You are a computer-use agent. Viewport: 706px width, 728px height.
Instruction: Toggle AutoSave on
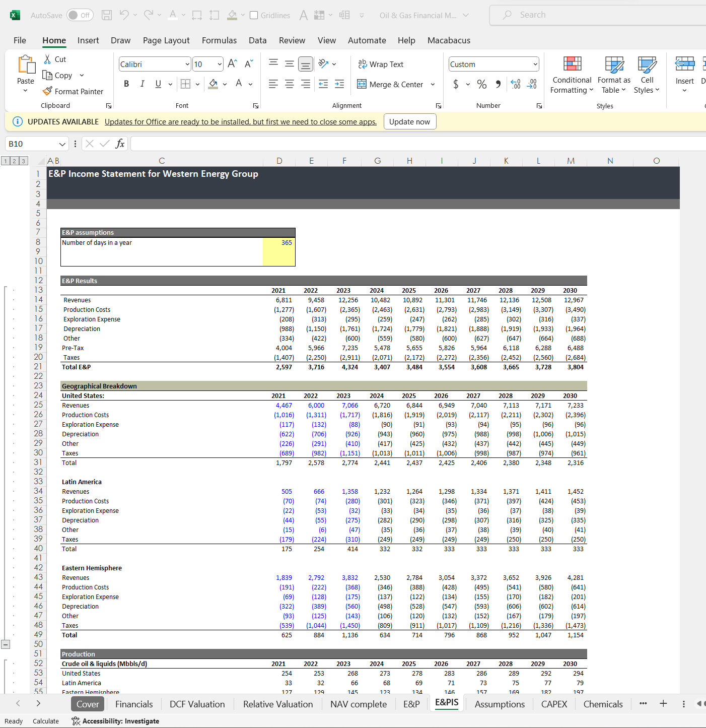point(80,15)
